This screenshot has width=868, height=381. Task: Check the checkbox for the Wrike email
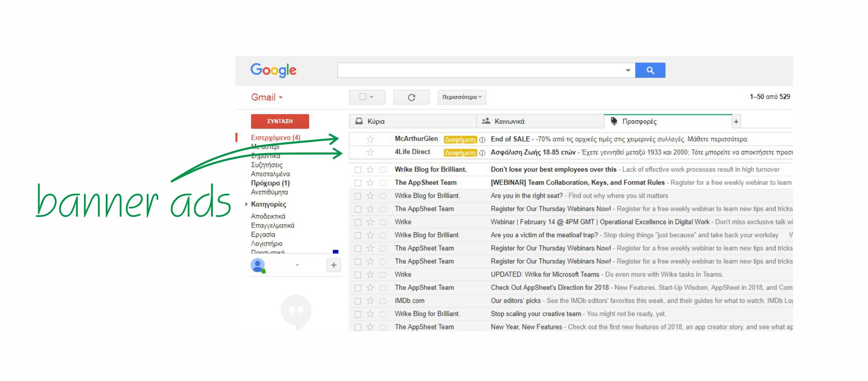tap(357, 222)
